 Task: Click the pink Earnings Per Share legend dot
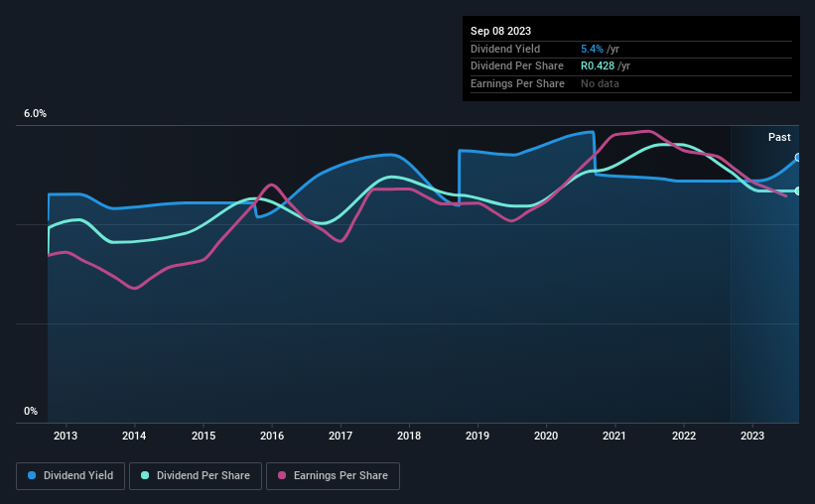(x=282, y=475)
